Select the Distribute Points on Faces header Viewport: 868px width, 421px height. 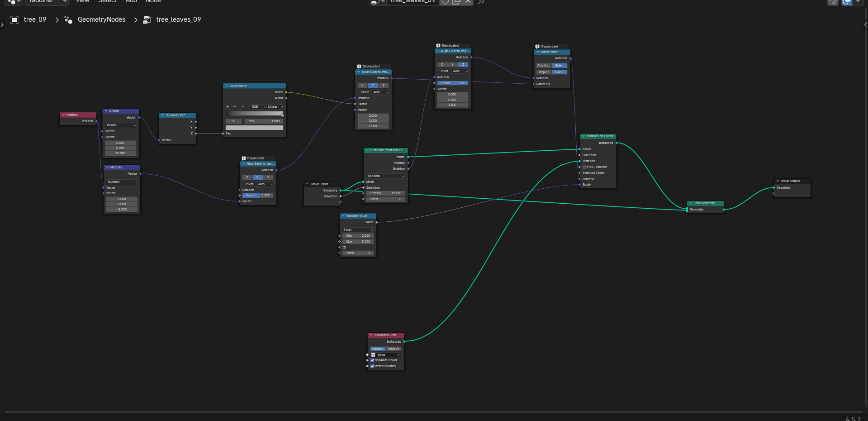point(386,150)
